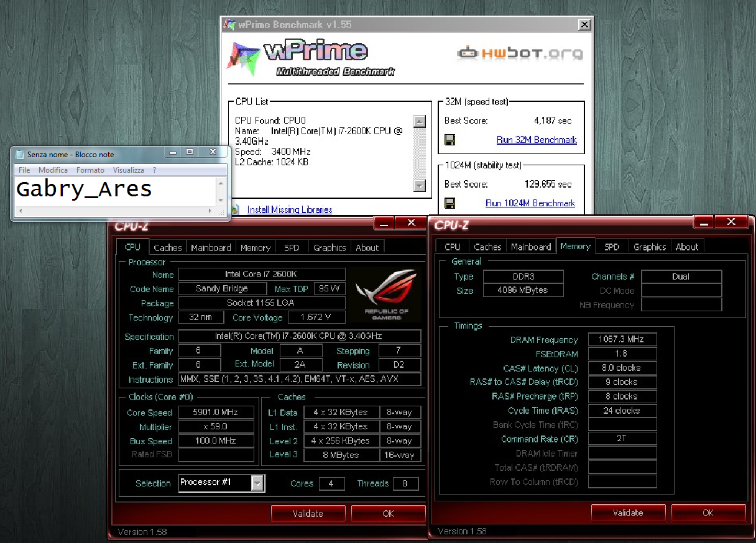Switch to Caches tab in right CPU-Z window
This screenshot has height=543, width=756.
pyautogui.click(x=487, y=247)
